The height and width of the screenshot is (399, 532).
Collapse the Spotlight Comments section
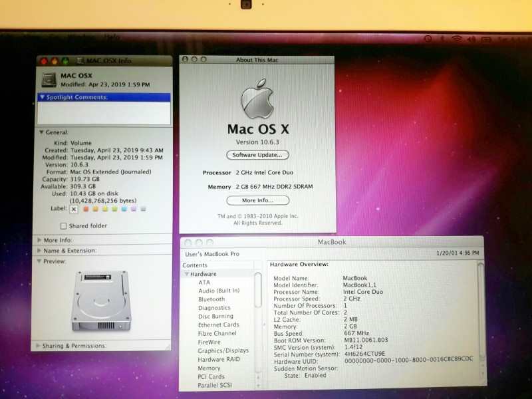(42, 97)
